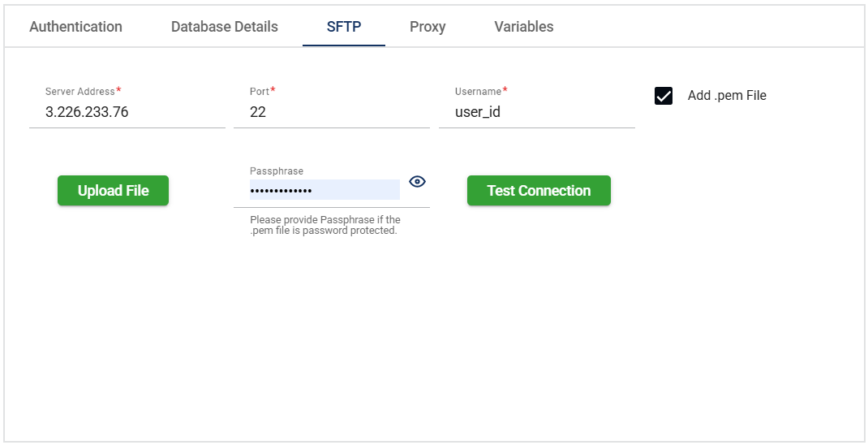The width and height of the screenshot is (868, 445).
Task: Click the Test Connection button
Action: pyautogui.click(x=539, y=191)
